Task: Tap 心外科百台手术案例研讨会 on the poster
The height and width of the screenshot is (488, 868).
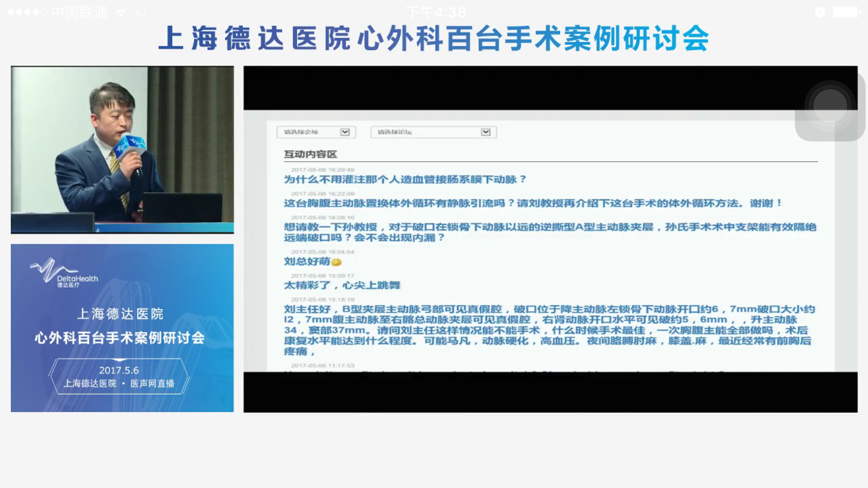Action: 120,338
